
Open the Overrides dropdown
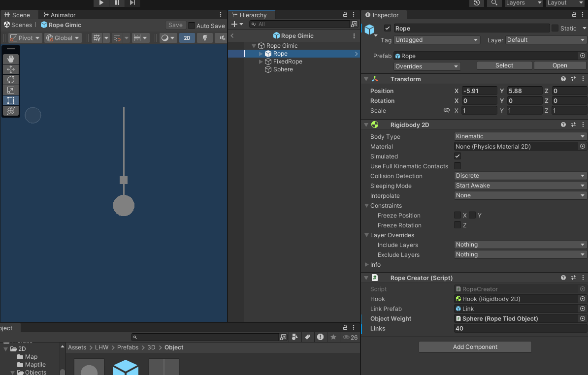pyautogui.click(x=426, y=66)
